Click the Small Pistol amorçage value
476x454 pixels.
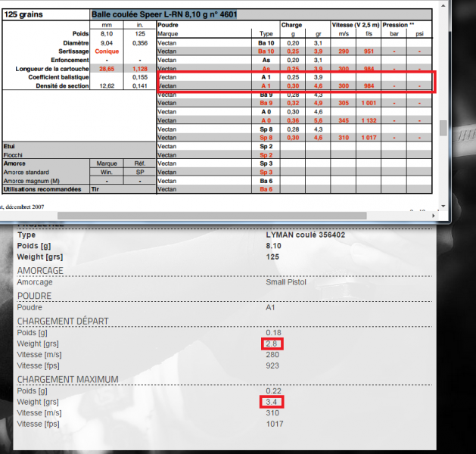coord(288,282)
